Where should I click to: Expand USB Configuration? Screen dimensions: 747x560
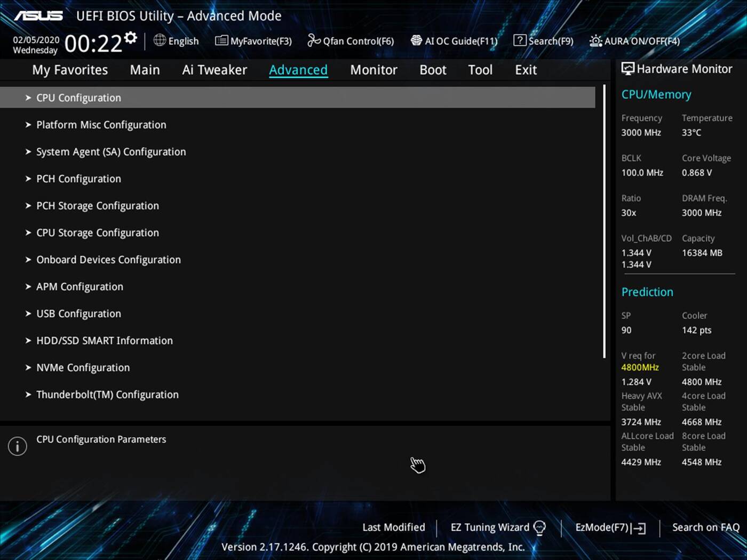coord(78,314)
